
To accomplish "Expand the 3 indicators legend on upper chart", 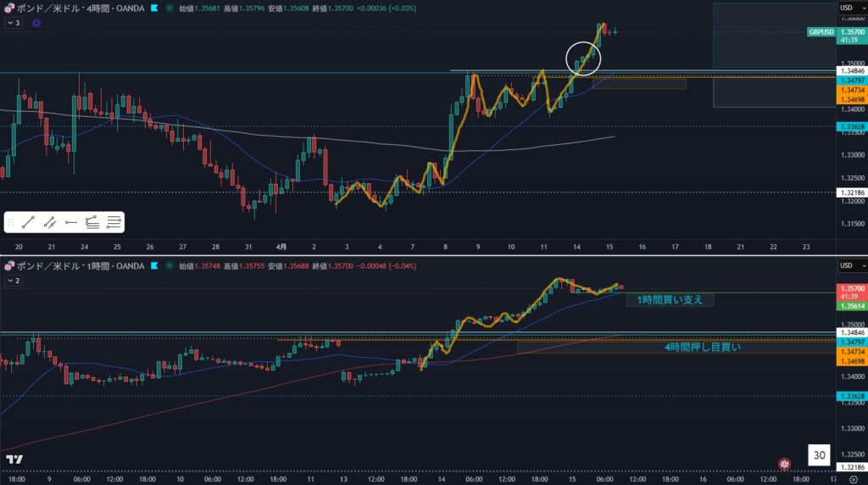I will (14, 23).
